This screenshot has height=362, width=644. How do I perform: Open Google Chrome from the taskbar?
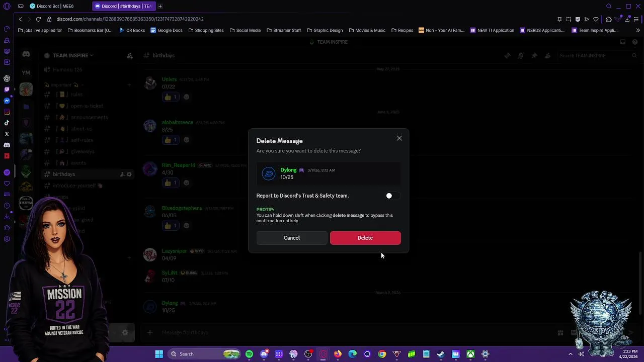(x=382, y=354)
